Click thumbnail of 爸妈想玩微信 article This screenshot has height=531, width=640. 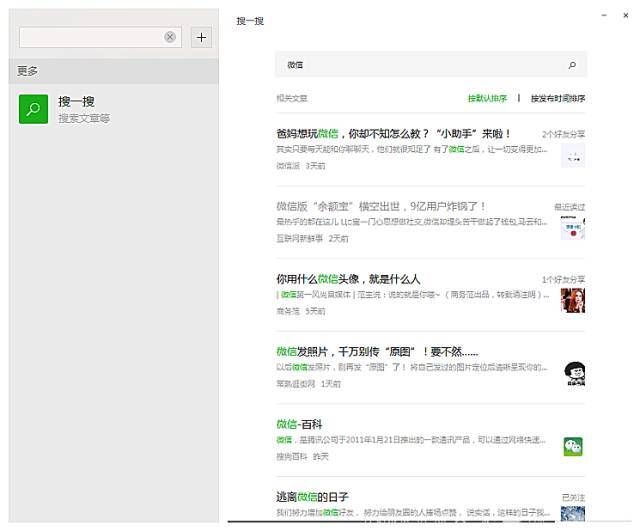point(573,155)
